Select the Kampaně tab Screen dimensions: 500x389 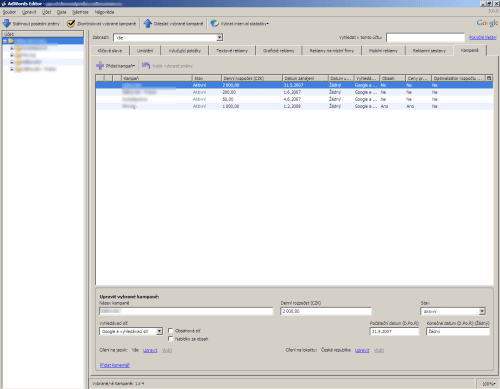[470, 50]
